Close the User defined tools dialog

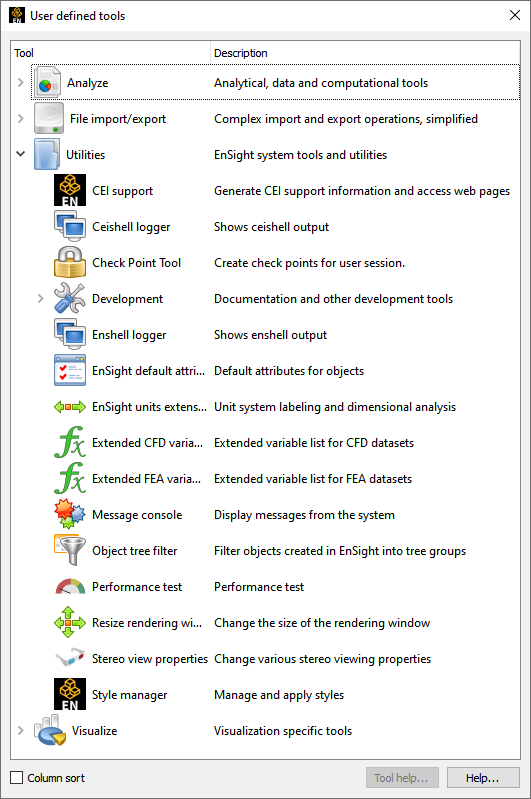(x=515, y=15)
